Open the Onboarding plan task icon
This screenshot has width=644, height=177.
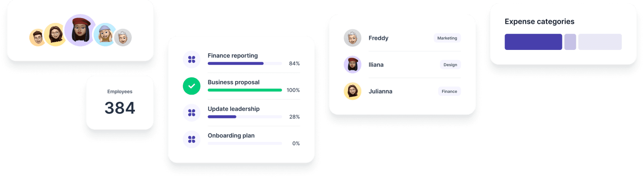[191, 139]
